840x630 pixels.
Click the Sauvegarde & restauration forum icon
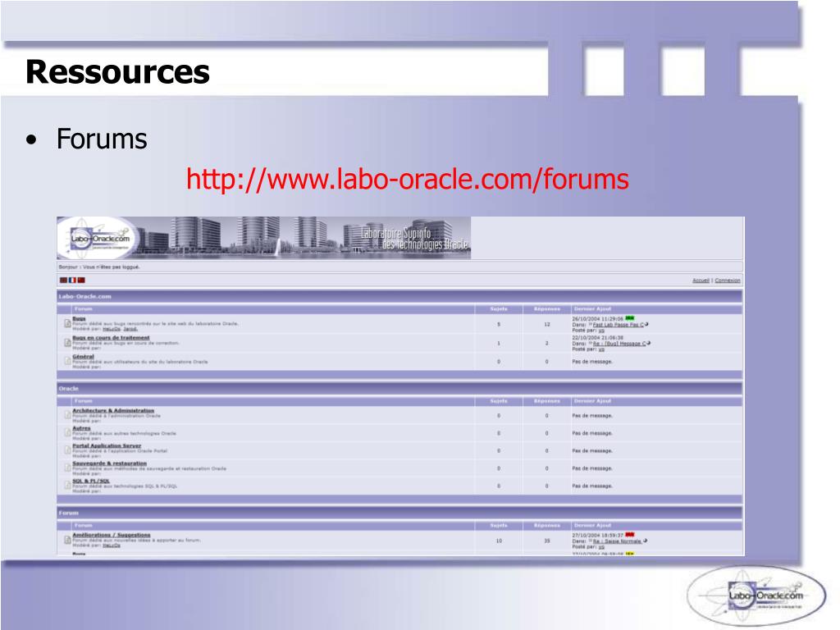(x=67, y=468)
